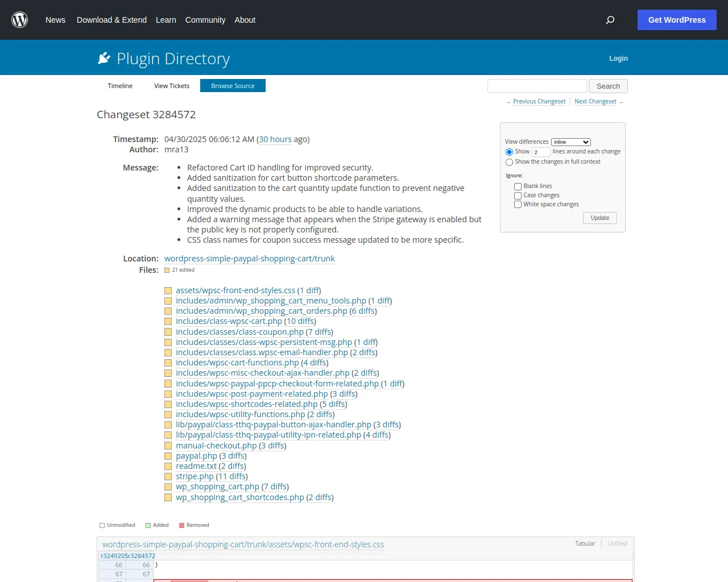
Task: Open revision r3284572 diff header link
Action: 141,556
